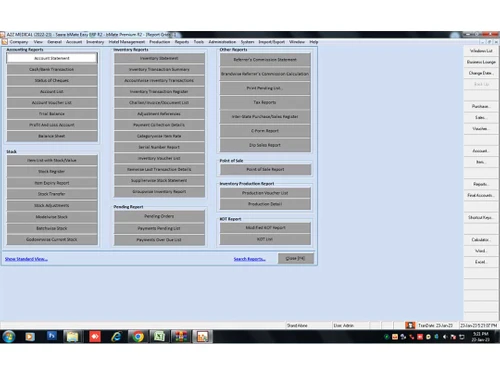
Task: Open Production Voucher List
Action: (265, 193)
